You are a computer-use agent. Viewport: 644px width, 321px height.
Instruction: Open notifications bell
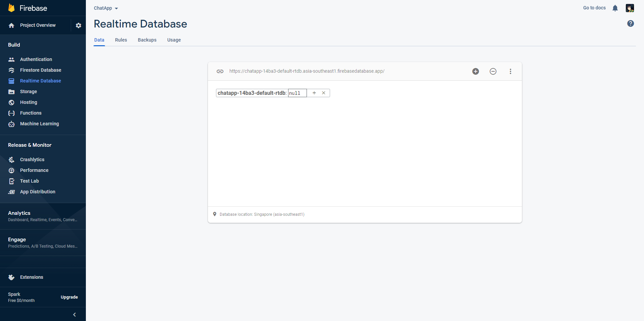pos(615,8)
